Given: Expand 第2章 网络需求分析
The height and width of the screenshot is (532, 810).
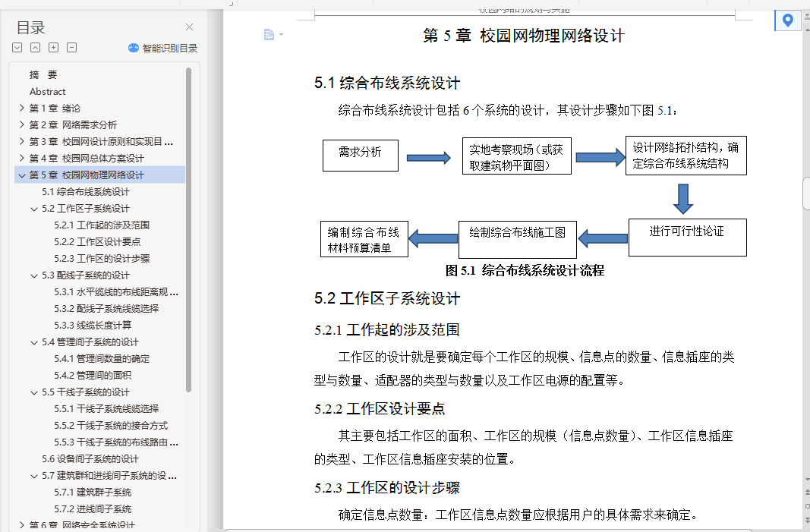Looking at the screenshot, I should click(x=22, y=124).
